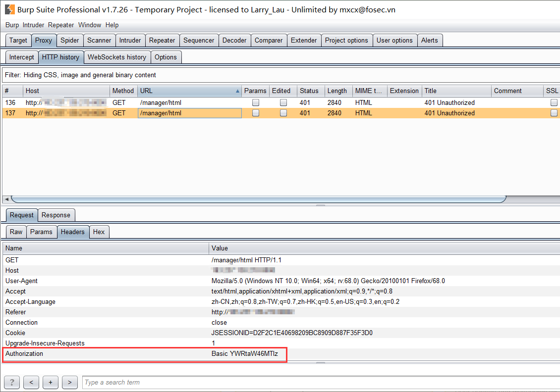Switch to the Comparer tab
This screenshot has height=392, width=560.
[269, 40]
